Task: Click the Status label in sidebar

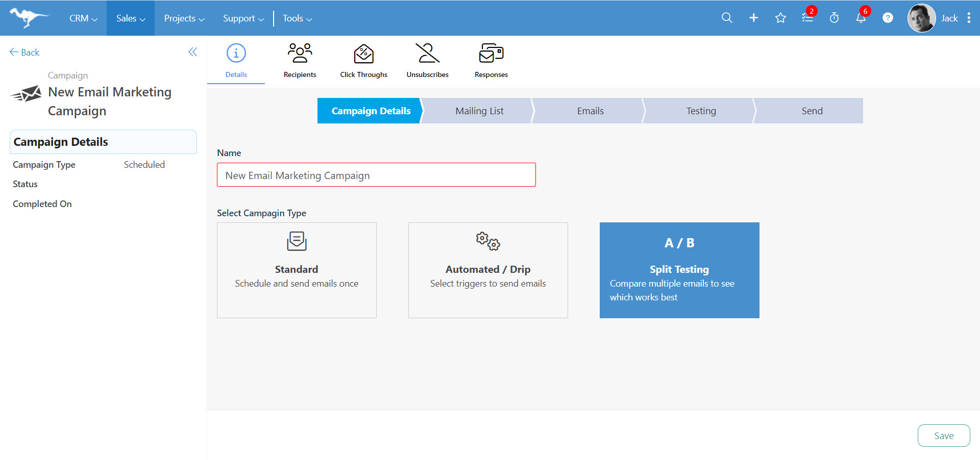Action: (x=25, y=184)
